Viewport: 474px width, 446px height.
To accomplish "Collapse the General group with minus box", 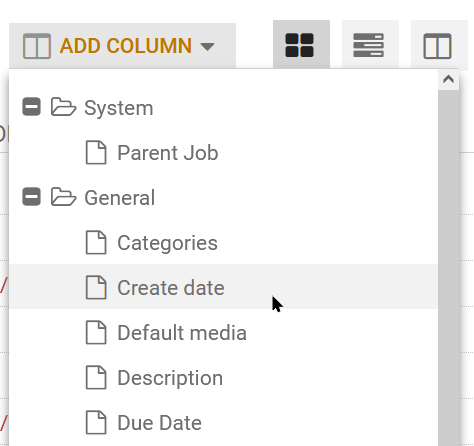I will (31, 197).
